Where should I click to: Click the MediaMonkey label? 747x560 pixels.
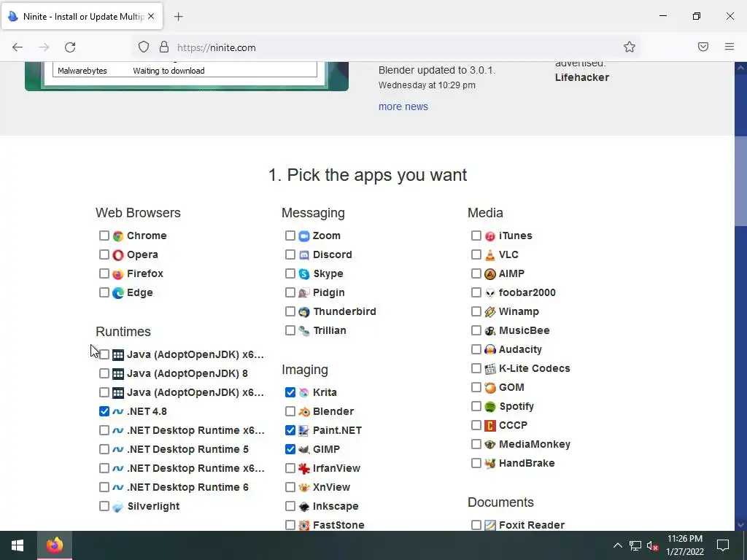(535, 444)
